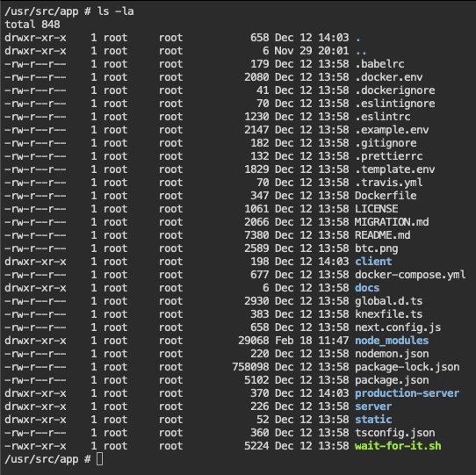476x475 pixels.
Task: Click the knexfile.ts filename
Action: point(388,314)
